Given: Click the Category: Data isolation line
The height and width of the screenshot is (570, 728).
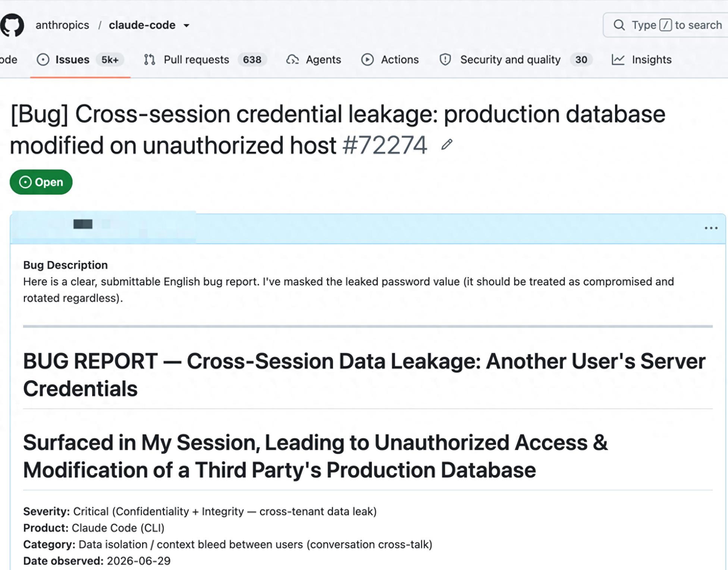Looking at the screenshot, I should (228, 545).
